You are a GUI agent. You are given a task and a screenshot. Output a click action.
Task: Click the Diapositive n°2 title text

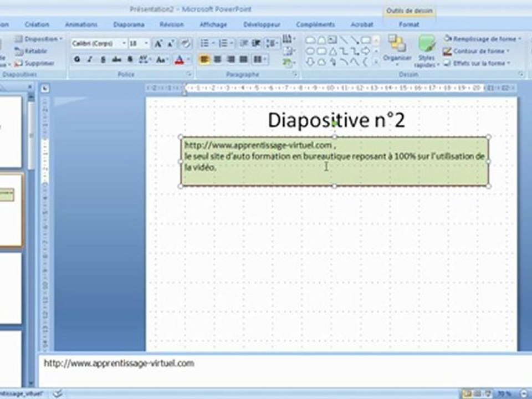click(x=336, y=120)
